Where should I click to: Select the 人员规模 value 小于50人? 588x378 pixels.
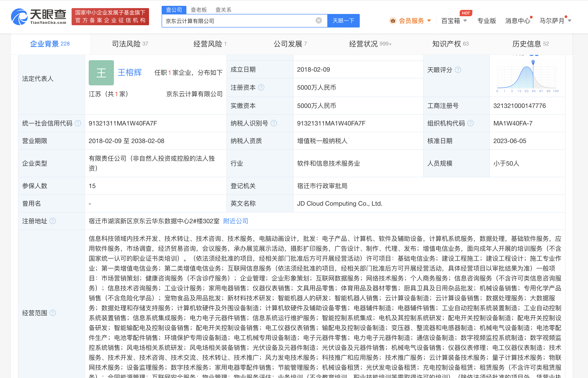(x=506, y=164)
